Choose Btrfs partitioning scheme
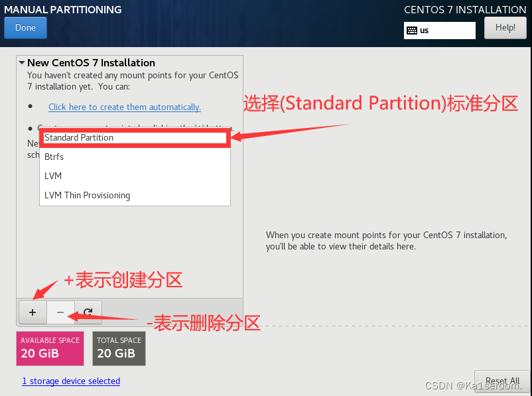This screenshot has height=396, width=532. click(135, 157)
